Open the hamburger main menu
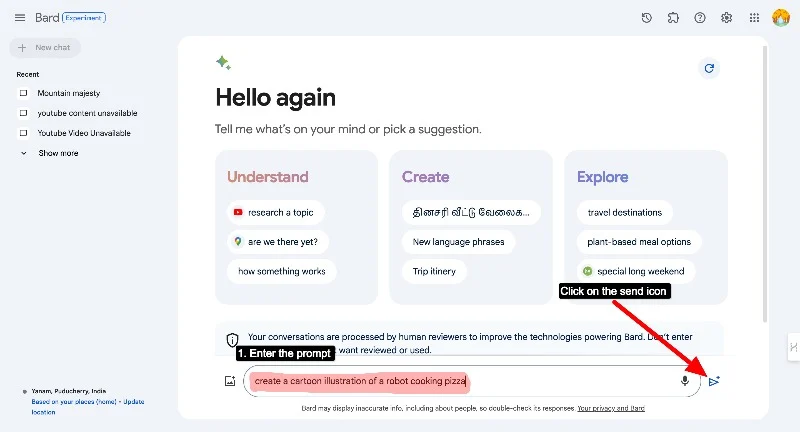Image resolution: width=800 pixels, height=432 pixels. (20, 18)
